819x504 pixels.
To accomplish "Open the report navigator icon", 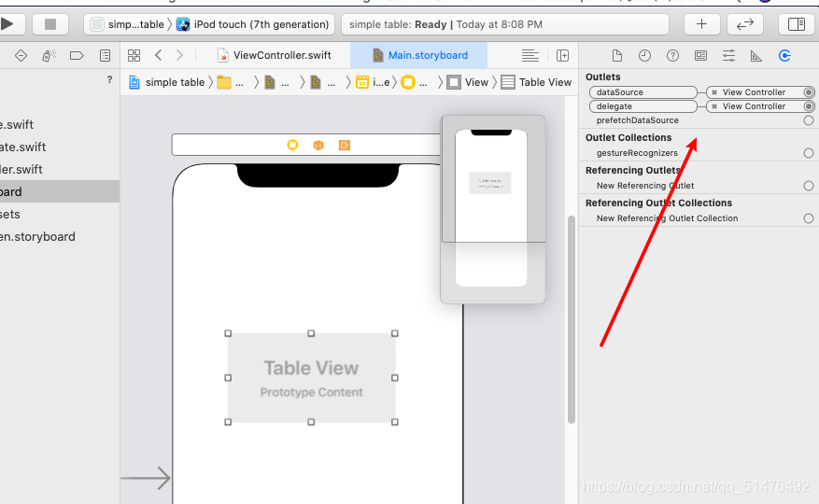I will tap(105, 55).
